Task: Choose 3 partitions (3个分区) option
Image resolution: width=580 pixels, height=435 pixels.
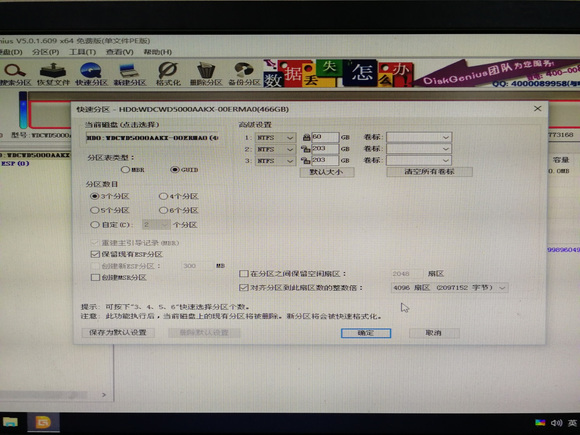Action: point(110,196)
